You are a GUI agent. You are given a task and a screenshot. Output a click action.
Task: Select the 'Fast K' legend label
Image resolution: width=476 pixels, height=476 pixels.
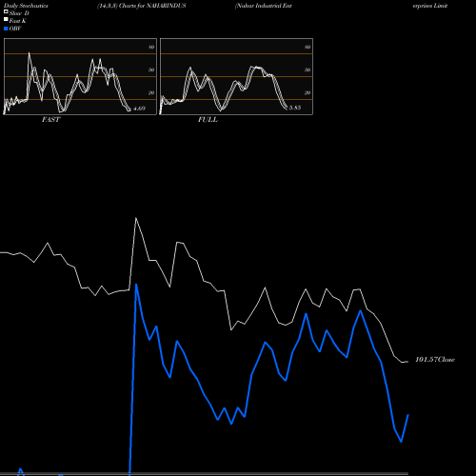pos(17,21)
